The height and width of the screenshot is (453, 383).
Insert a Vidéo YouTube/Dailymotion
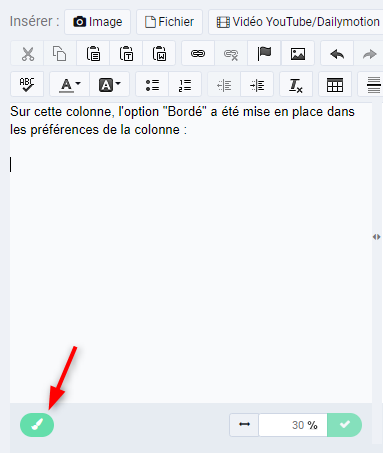[x=297, y=22]
